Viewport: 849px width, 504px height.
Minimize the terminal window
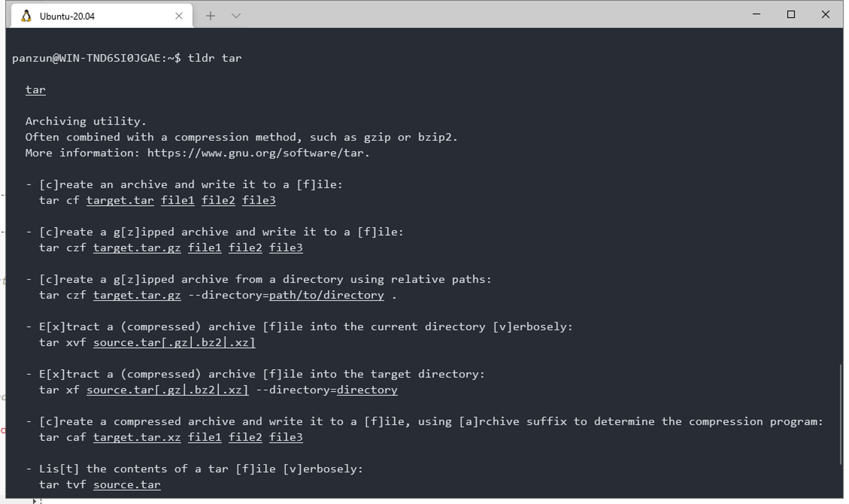[x=756, y=14]
